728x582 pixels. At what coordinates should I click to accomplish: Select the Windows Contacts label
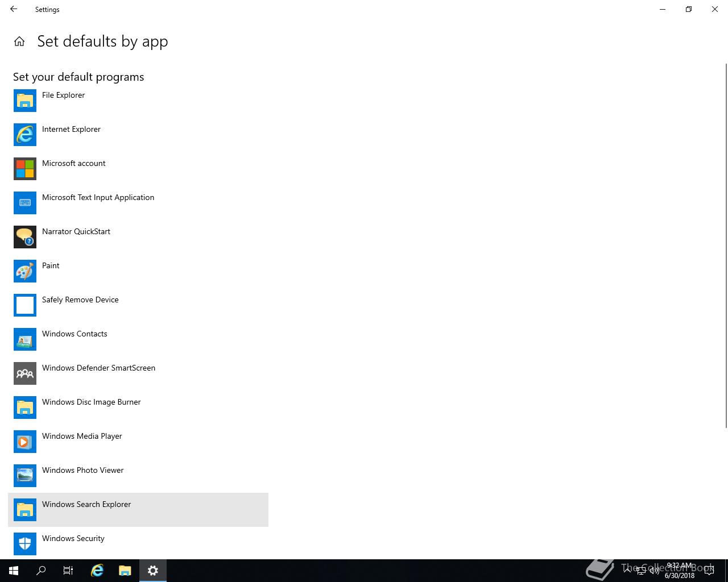point(75,334)
